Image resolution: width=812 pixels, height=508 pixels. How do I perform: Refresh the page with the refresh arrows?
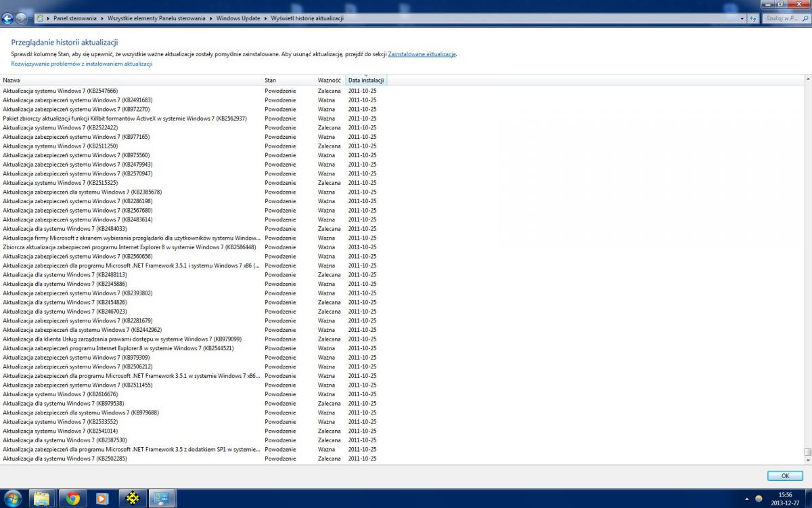click(x=753, y=18)
